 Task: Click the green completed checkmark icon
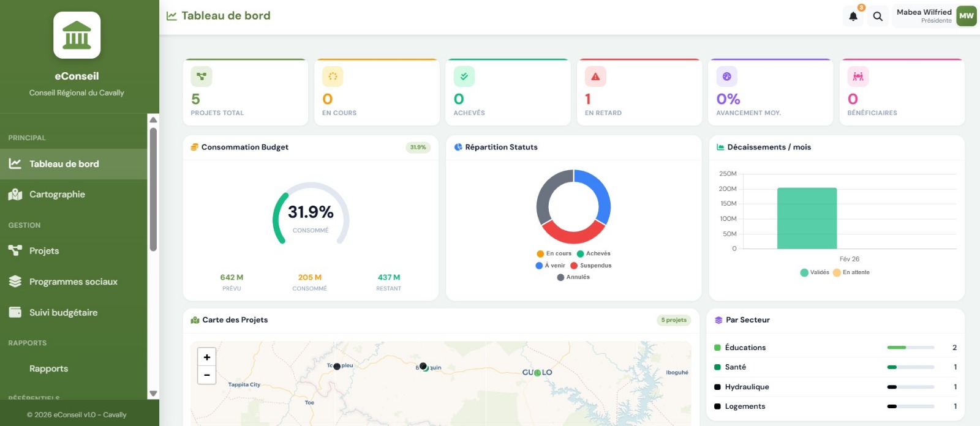pos(464,77)
